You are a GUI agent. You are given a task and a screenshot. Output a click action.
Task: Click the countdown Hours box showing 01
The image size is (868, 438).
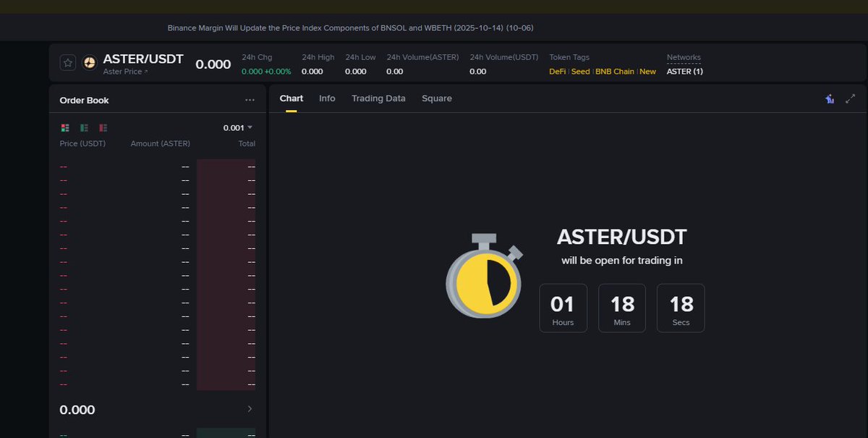pyautogui.click(x=563, y=308)
